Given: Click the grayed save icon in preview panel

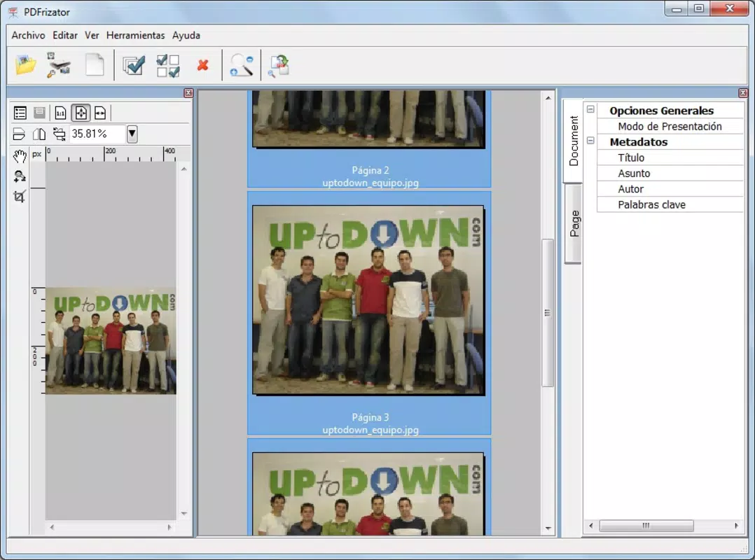Looking at the screenshot, I should pyautogui.click(x=39, y=113).
